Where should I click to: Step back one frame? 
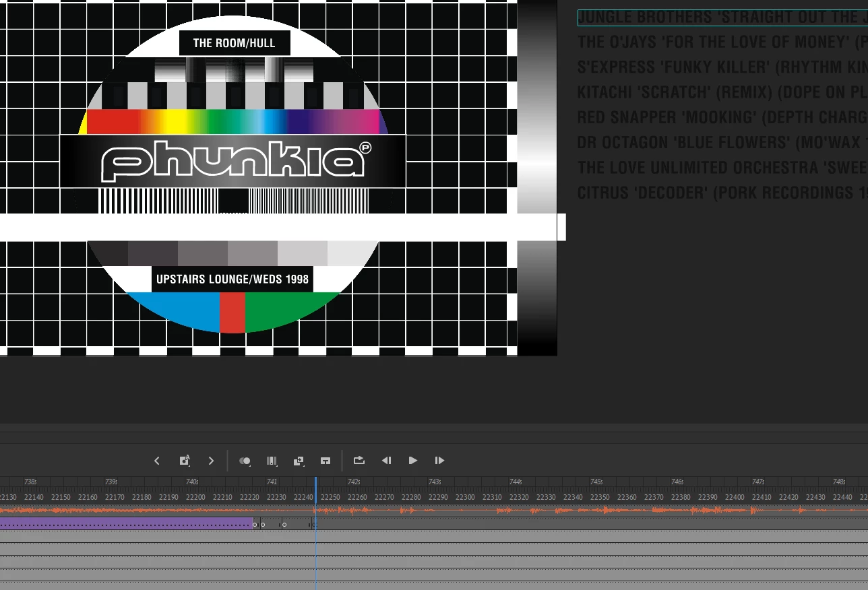[386, 461]
